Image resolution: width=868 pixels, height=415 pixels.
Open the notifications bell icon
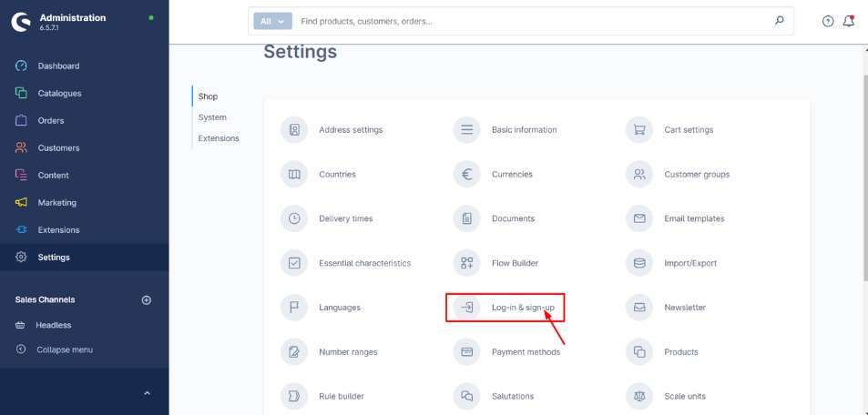click(x=849, y=21)
